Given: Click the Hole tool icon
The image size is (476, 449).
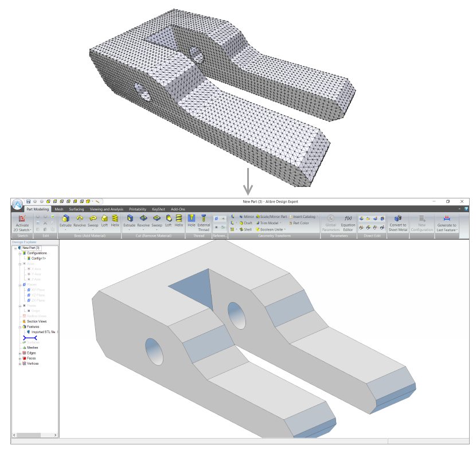Looking at the screenshot, I should (x=192, y=221).
